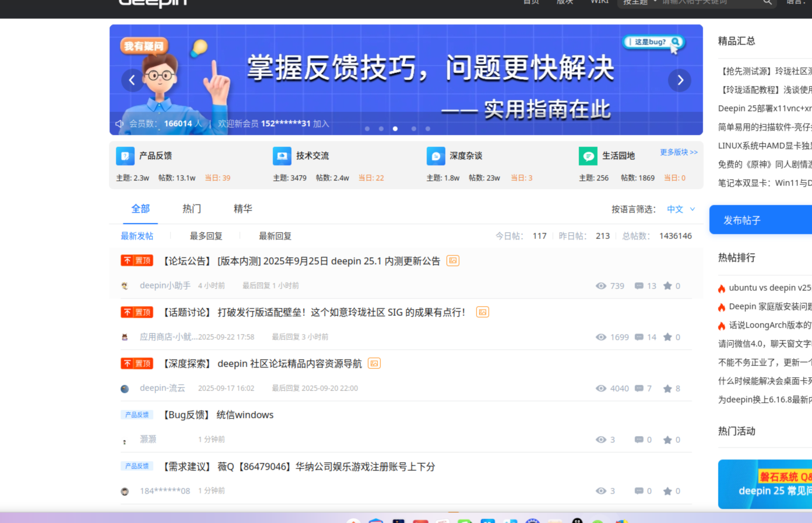Image resolution: width=812 pixels, height=523 pixels.
Task: Click the fire icon beside ubuntu vs deepin
Action: point(722,288)
